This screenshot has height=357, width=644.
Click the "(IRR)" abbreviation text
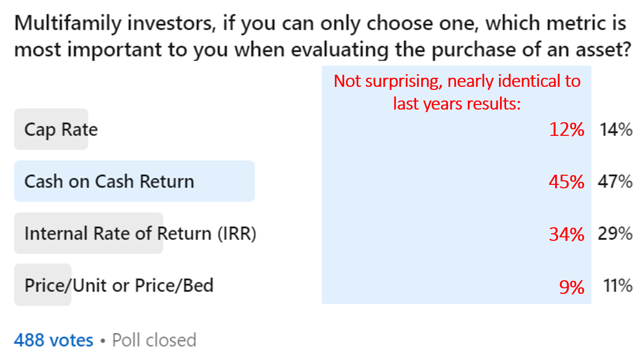coord(236,233)
